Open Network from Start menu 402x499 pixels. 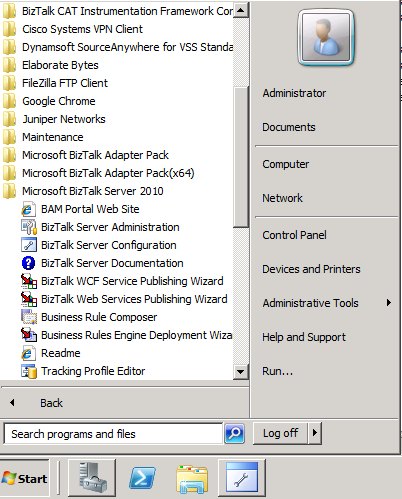[x=282, y=198]
